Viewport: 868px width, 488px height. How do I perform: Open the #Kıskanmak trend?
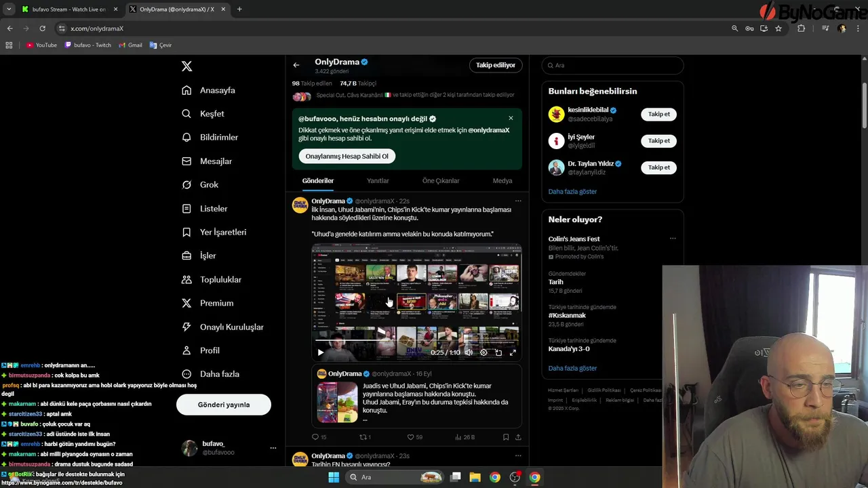[567, 315]
